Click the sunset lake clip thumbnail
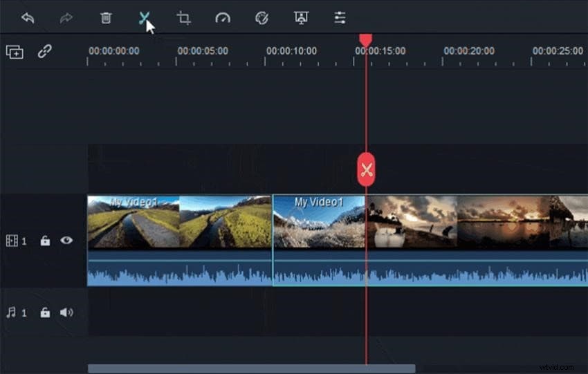 [503, 222]
